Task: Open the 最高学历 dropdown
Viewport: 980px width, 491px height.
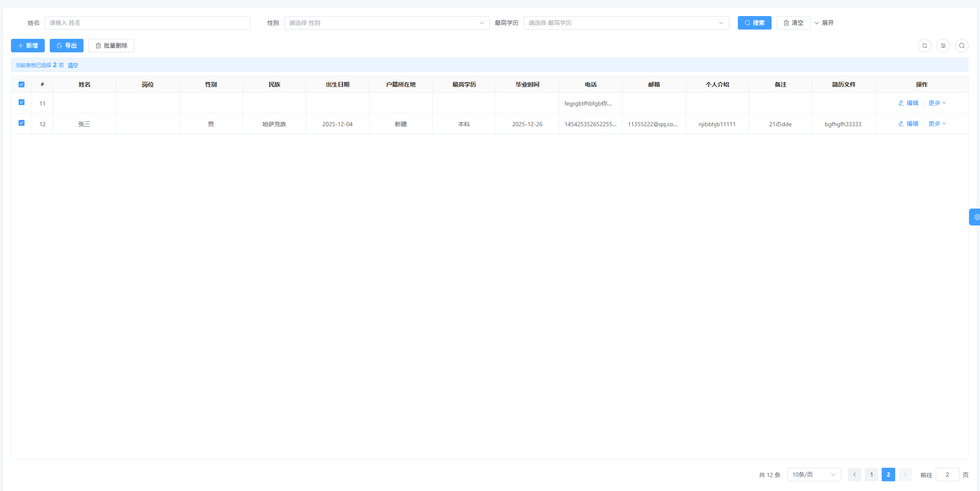Action: [626, 23]
